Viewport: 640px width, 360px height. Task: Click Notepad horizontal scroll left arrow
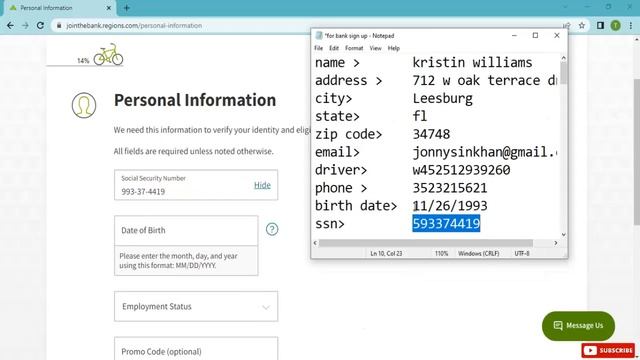click(x=315, y=243)
